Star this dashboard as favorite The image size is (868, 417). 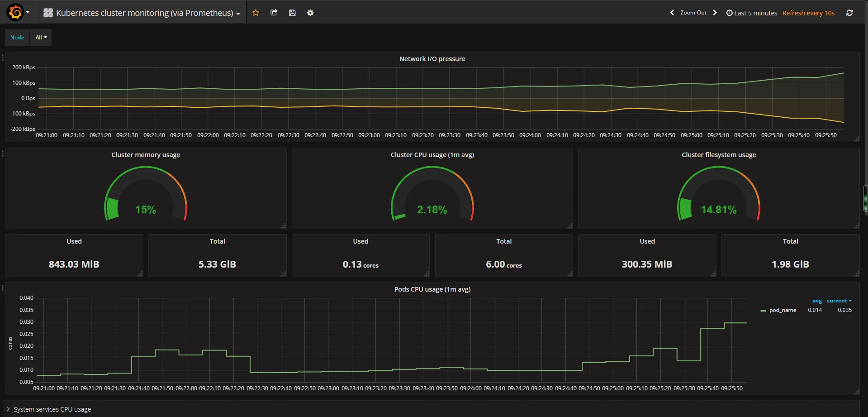[x=256, y=13]
